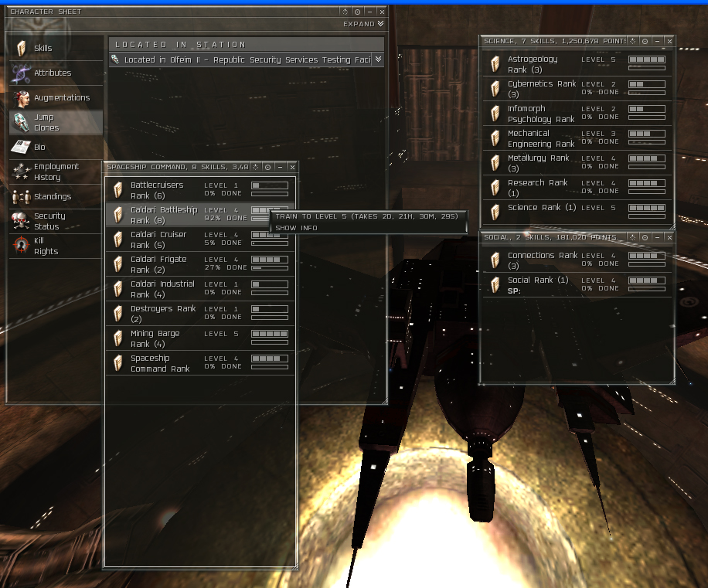Click the Mining Barge level progress bar

coord(270,334)
